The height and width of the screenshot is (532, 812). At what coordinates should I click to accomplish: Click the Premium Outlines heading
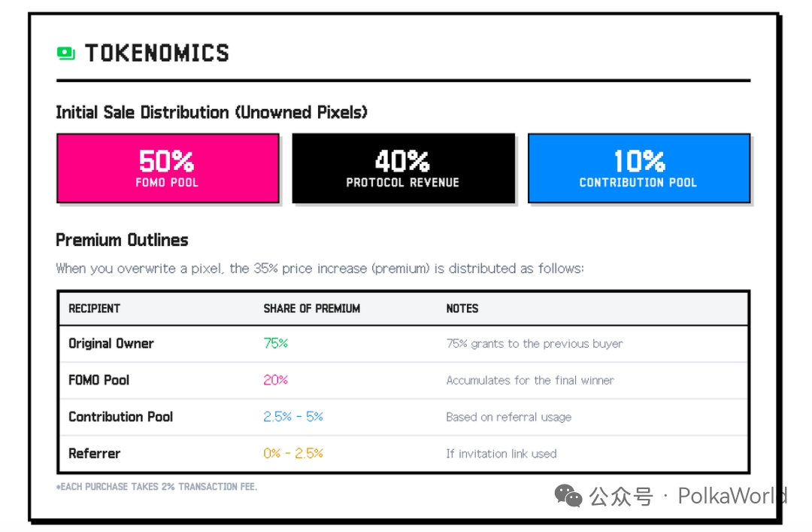click(122, 241)
